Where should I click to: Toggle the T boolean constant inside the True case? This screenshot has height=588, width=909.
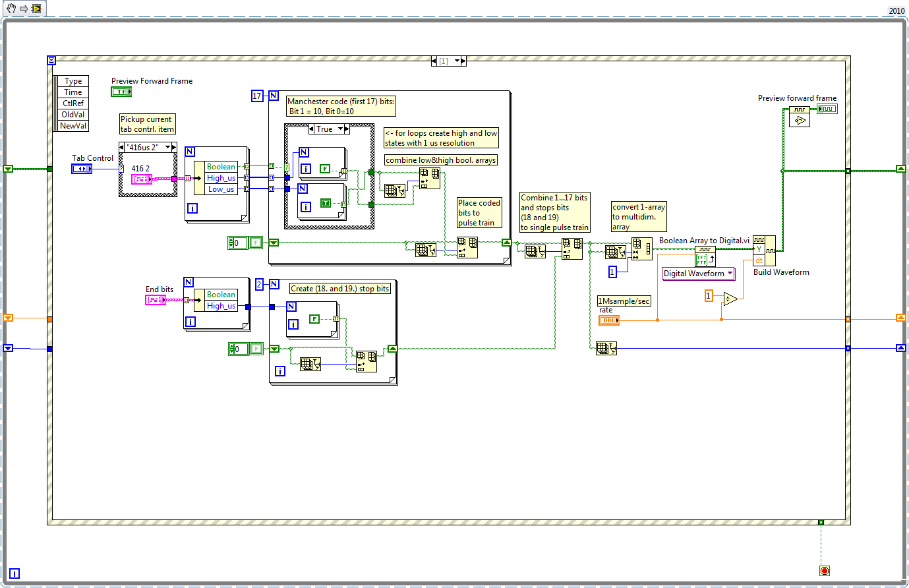(x=325, y=203)
